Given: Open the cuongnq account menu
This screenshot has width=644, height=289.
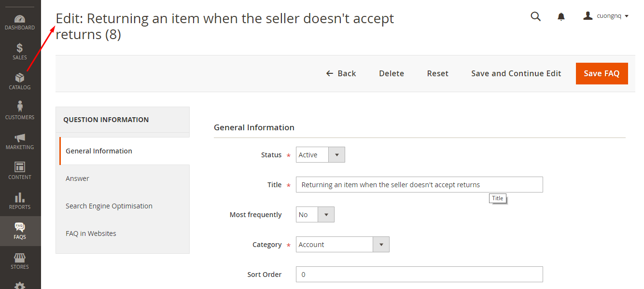Looking at the screenshot, I should tap(606, 16).
